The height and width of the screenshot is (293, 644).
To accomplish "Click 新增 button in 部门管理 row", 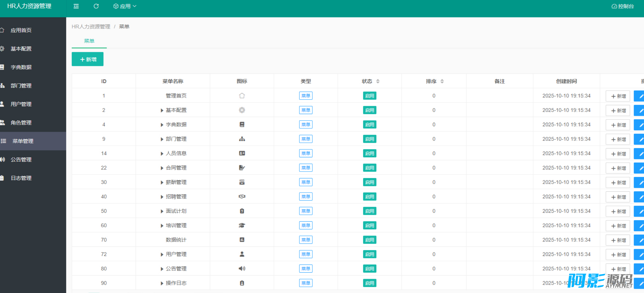I will tap(618, 139).
